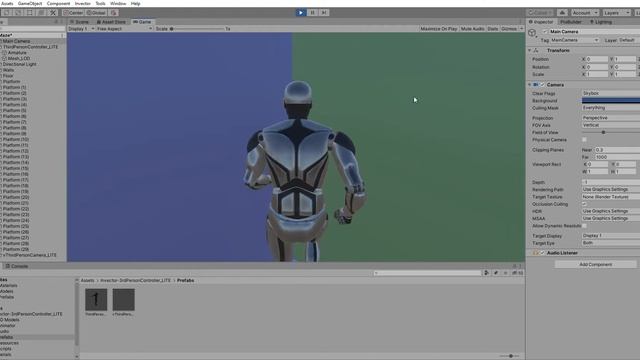Toggle the Occlusion Culling checkbox

tap(584, 204)
